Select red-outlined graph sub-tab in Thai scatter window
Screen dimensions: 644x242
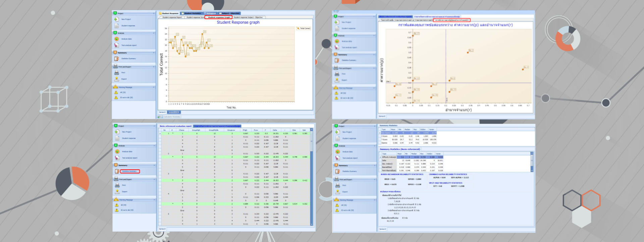pos(452,20)
